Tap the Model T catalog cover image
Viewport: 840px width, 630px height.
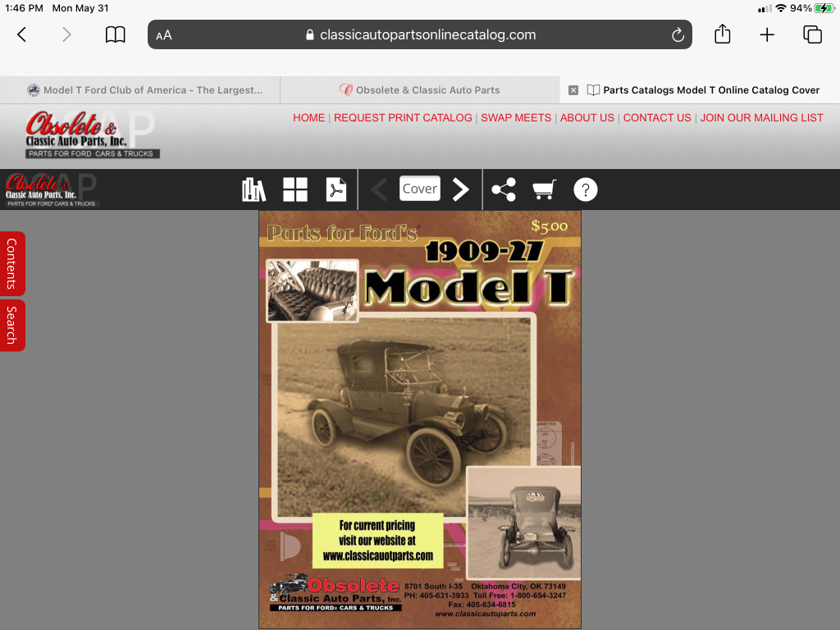pyautogui.click(x=419, y=419)
